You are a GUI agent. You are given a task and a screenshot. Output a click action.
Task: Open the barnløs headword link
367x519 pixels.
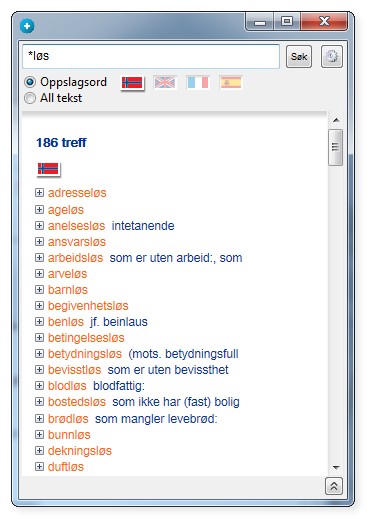pos(68,290)
